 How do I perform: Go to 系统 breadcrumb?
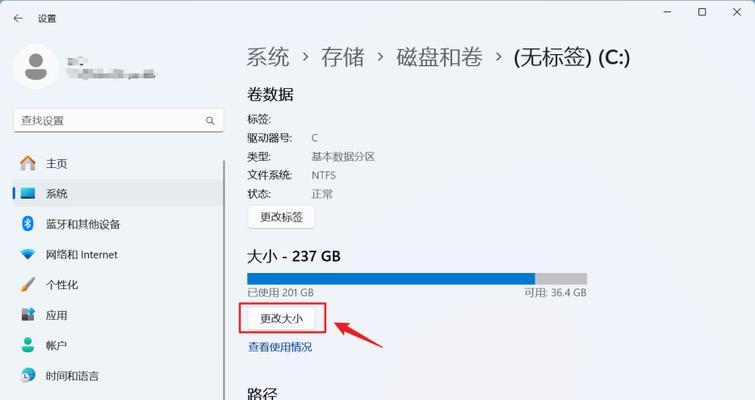pyautogui.click(x=268, y=57)
